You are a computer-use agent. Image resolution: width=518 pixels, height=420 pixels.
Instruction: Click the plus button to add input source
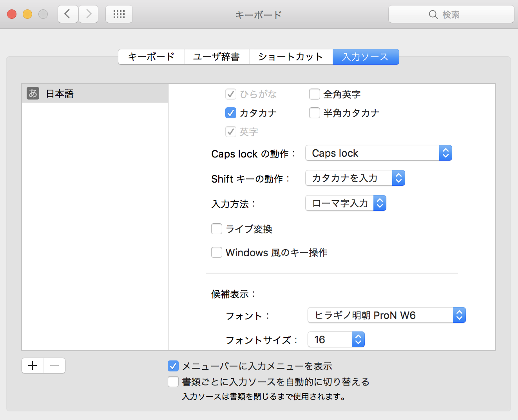33,366
